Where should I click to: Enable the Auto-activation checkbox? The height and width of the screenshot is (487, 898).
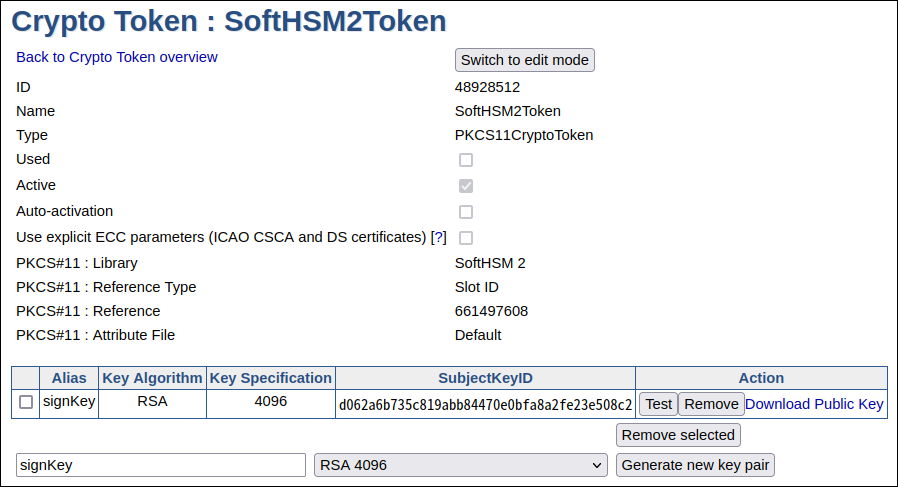click(466, 212)
